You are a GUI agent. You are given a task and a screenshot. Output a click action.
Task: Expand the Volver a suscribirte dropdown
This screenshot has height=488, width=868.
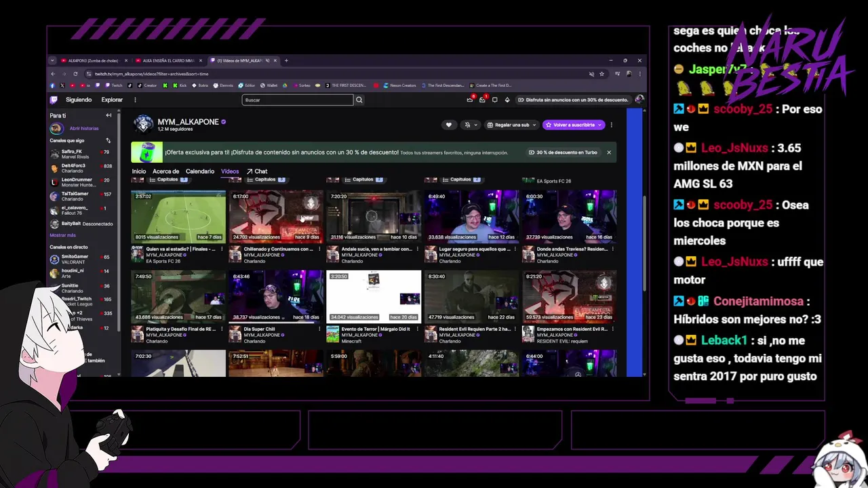(600, 125)
